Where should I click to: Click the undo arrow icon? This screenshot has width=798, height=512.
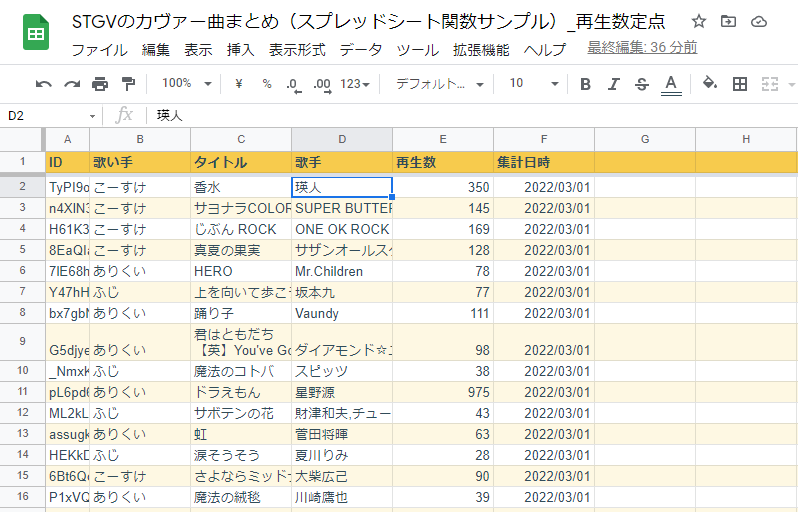43,84
